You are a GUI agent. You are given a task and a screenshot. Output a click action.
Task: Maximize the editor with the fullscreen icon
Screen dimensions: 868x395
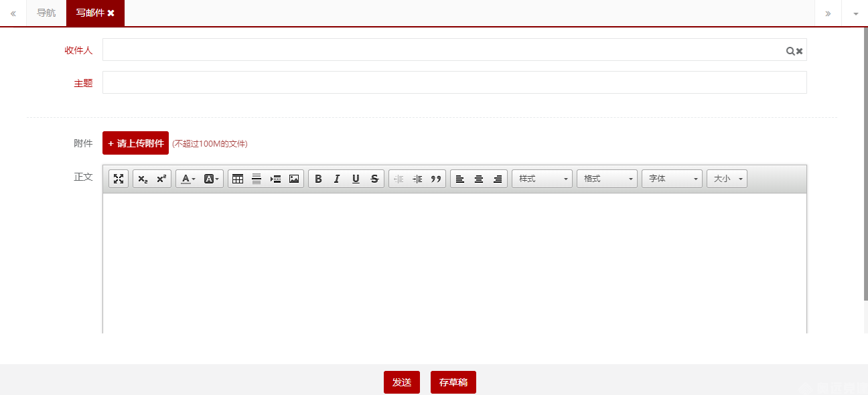point(119,179)
